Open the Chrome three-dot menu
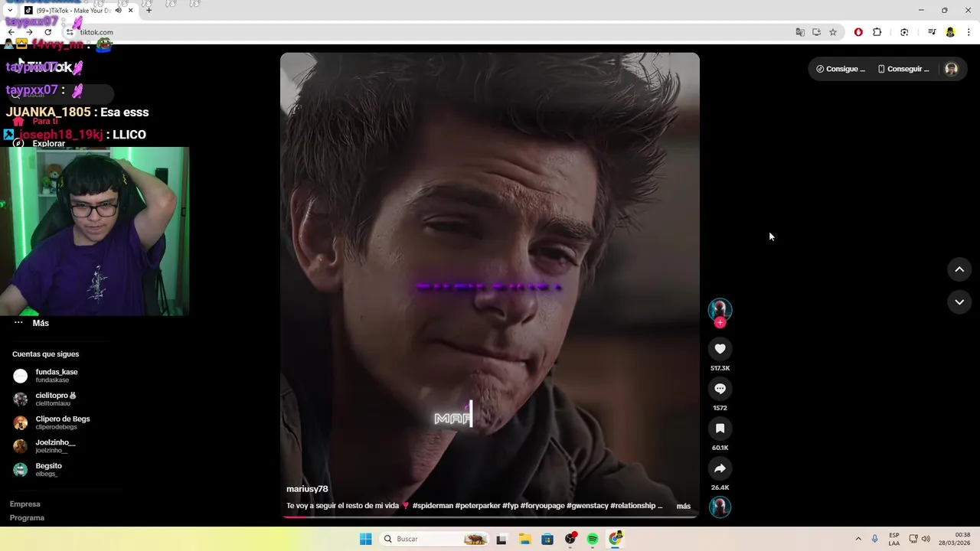This screenshot has height=551, width=980. pyautogui.click(x=969, y=32)
